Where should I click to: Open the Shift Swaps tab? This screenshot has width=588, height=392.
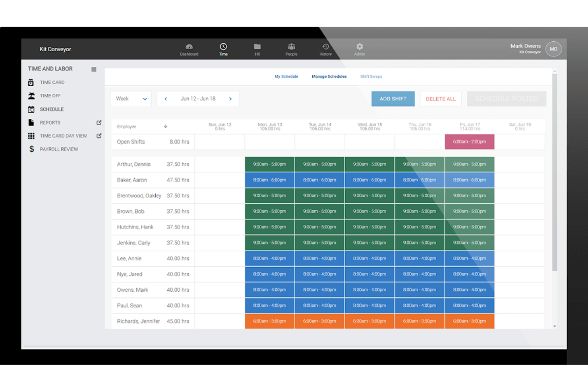(x=371, y=76)
